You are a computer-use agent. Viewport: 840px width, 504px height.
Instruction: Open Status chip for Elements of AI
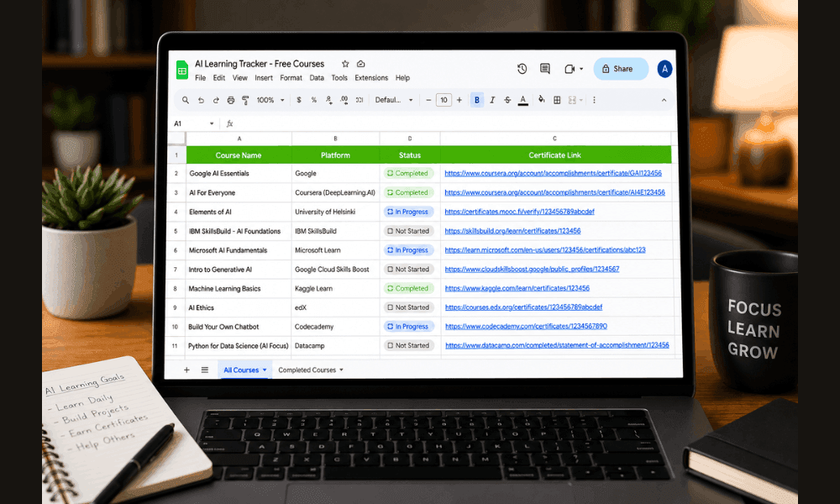(x=408, y=212)
